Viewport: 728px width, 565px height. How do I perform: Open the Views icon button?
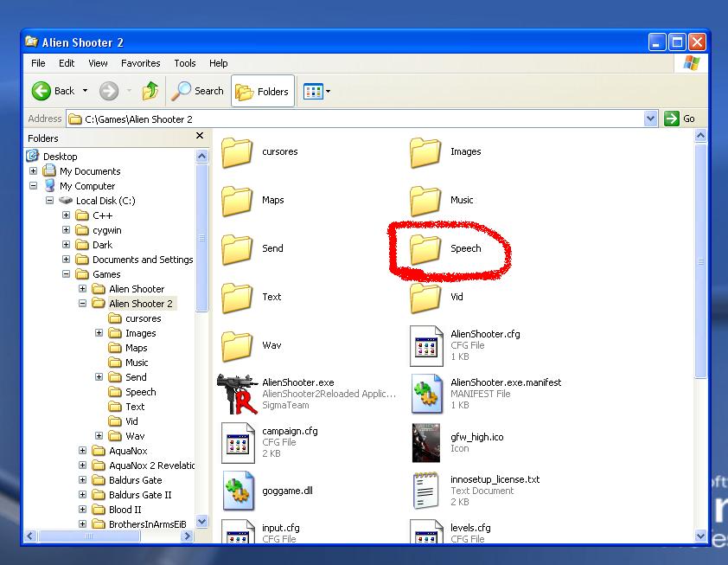pyautogui.click(x=313, y=92)
